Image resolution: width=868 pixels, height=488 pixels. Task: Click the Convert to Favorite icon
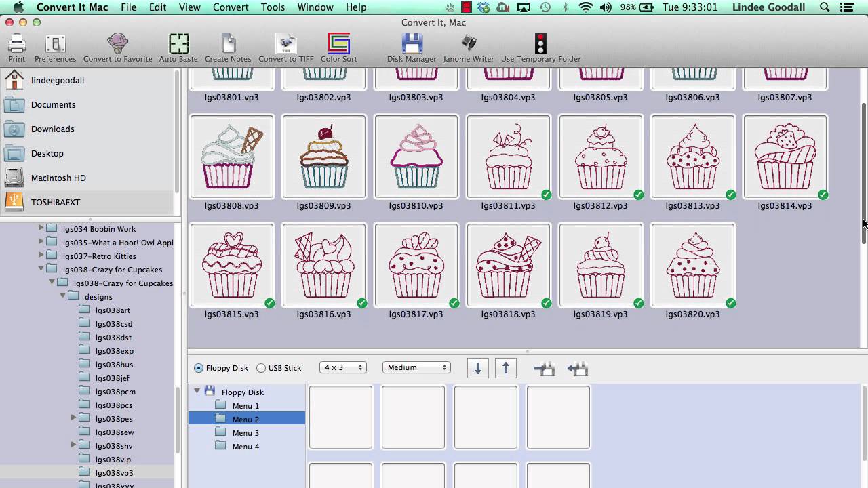pyautogui.click(x=117, y=45)
